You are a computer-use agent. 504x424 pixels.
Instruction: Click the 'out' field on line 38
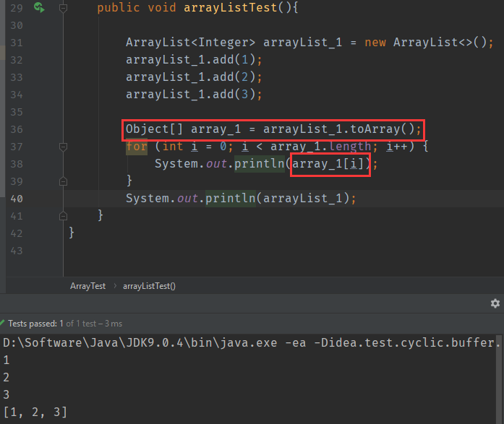point(216,164)
